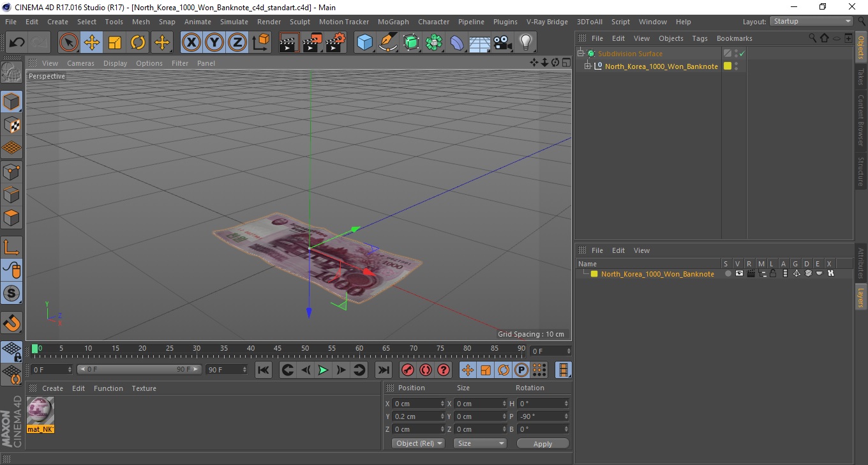Open the material manager Texture menu
This screenshot has height=465, width=868.
pyautogui.click(x=144, y=388)
